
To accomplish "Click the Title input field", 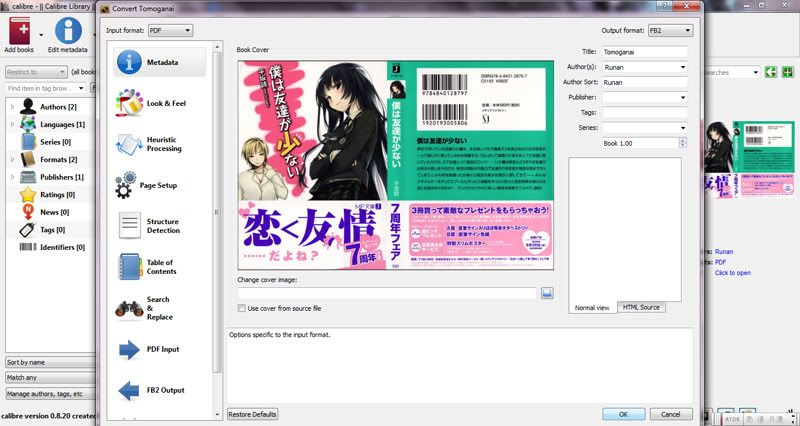I will point(644,52).
